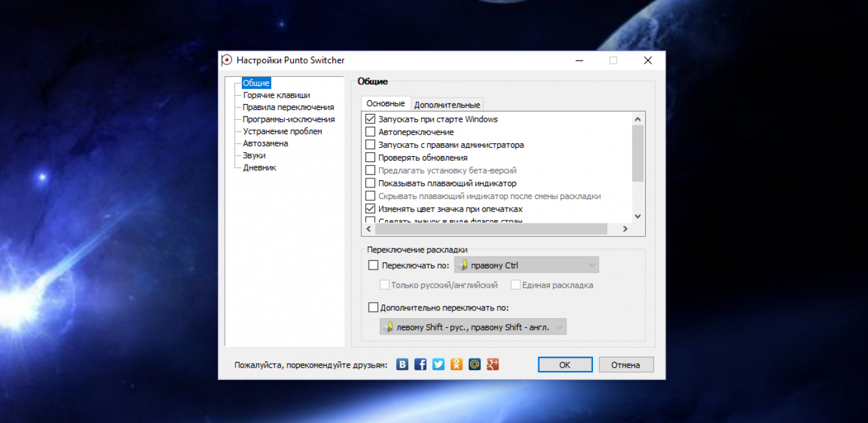Select 'Общие' in settings tree
This screenshot has height=423, width=868.
256,83
